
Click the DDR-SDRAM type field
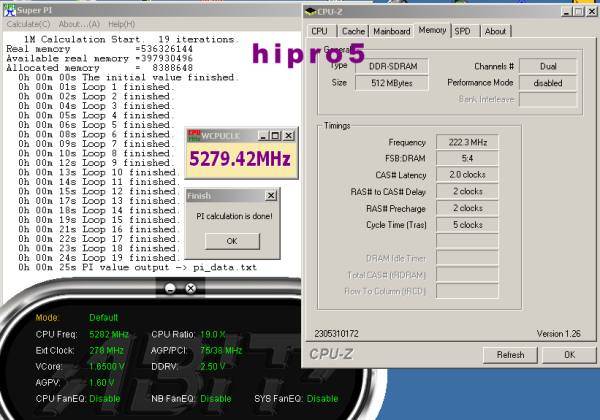392,66
